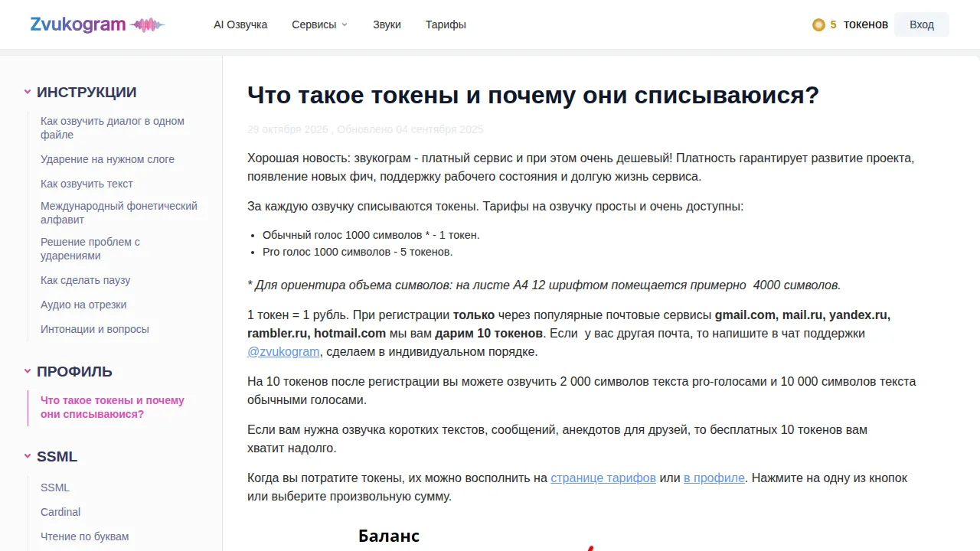Screen dimensions: 980x551
Task: Click the 5 токенов balance label
Action: click(x=859, y=24)
